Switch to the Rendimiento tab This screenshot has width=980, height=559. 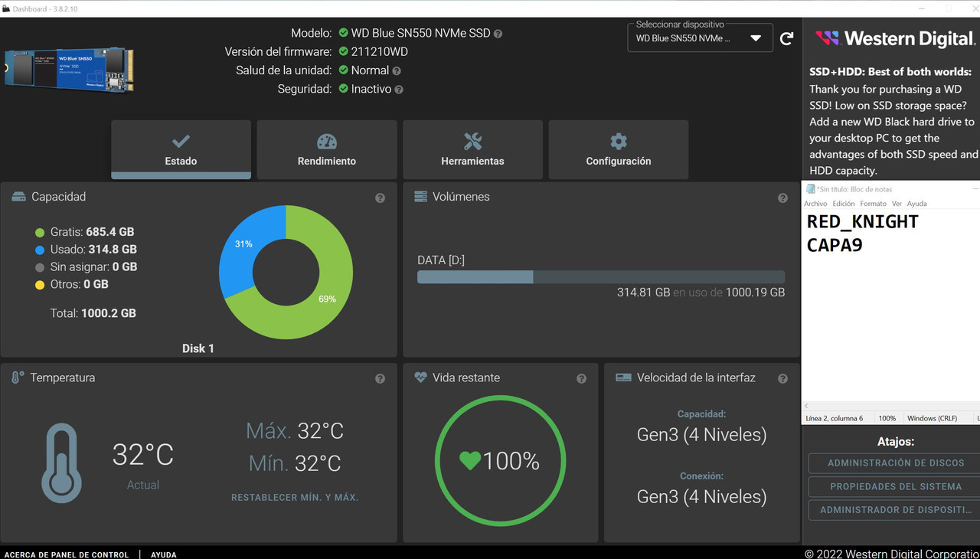pyautogui.click(x=327, y=149)
